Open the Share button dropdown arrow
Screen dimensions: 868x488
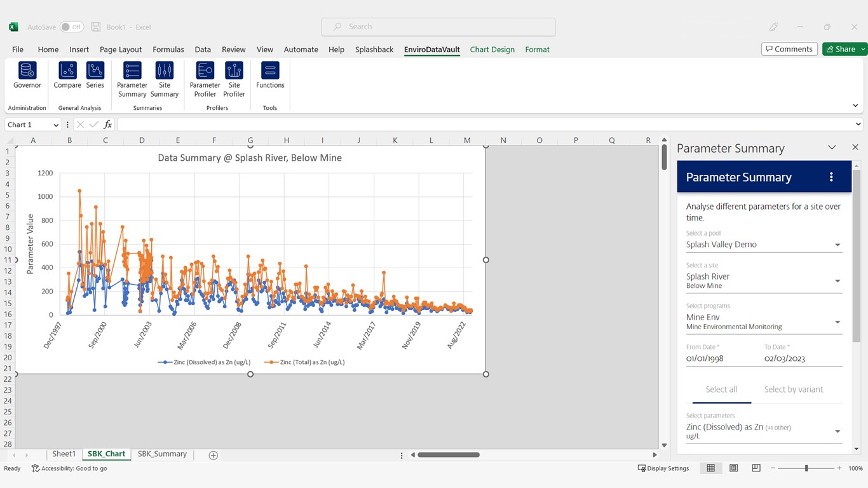pos(863,49)
